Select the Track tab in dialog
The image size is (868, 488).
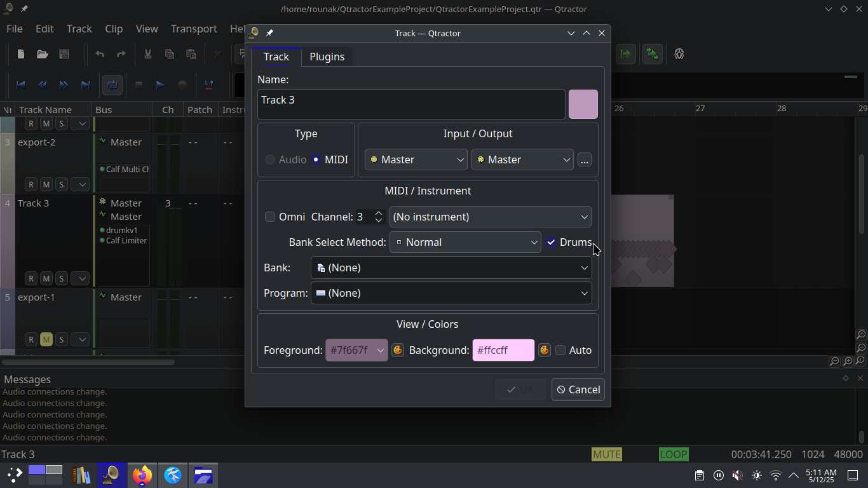coord(276,57)
